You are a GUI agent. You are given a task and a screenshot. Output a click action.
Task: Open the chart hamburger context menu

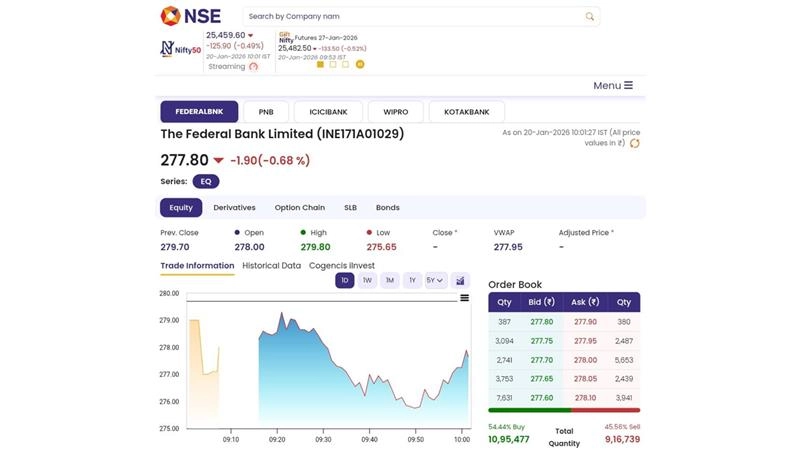[x=464, y=298]
